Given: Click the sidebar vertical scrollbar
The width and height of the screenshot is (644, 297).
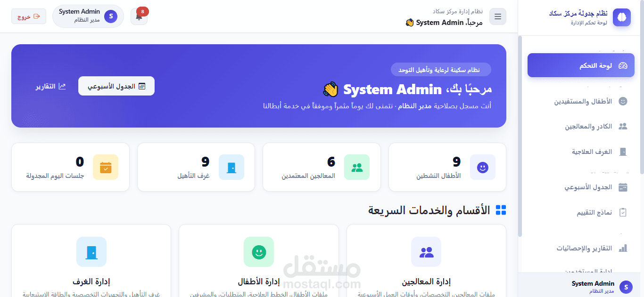Looking at the screenshot, I should tap(520, 136).
